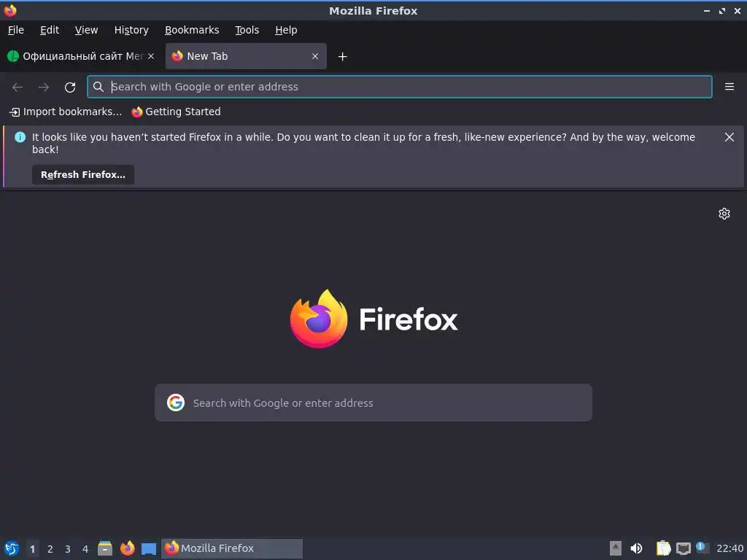Open the network status tray icon
The width and height of the screenshot is (747, 560).
pos(683,549)
